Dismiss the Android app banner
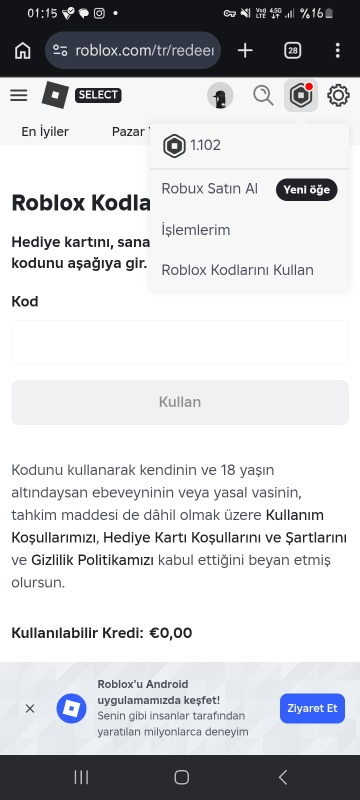The image size is (360, 800). [30, 708]
